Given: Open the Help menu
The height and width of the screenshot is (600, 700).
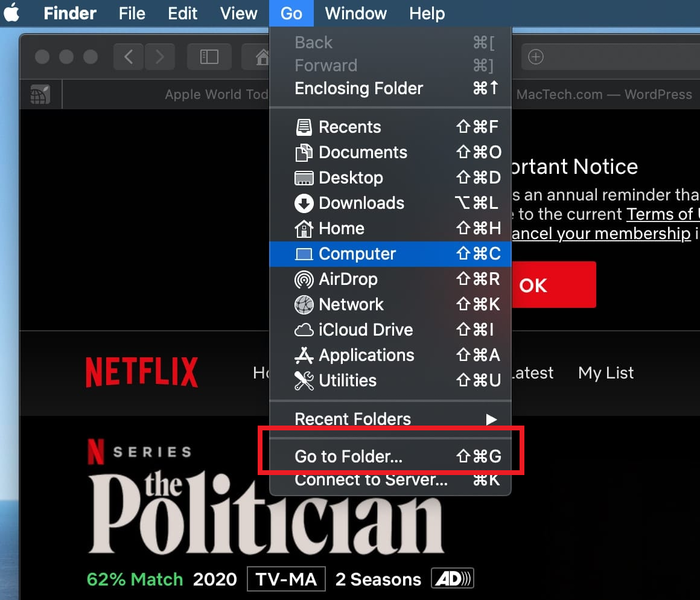Looking at the screenshot, I should click(427, 13).
